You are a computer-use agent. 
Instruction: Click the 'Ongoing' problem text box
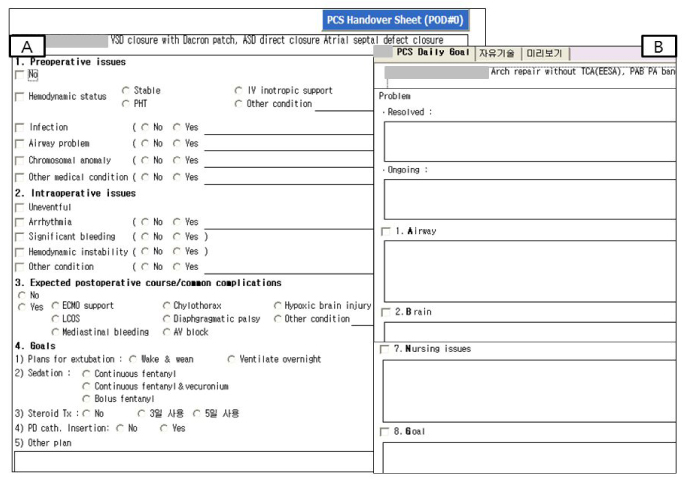530,200
